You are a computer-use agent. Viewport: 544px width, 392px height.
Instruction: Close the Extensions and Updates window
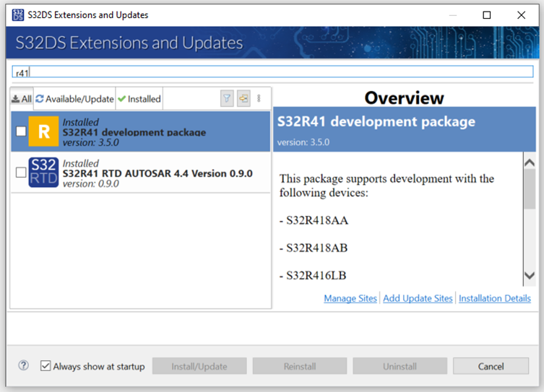click(x=521, y=15)
